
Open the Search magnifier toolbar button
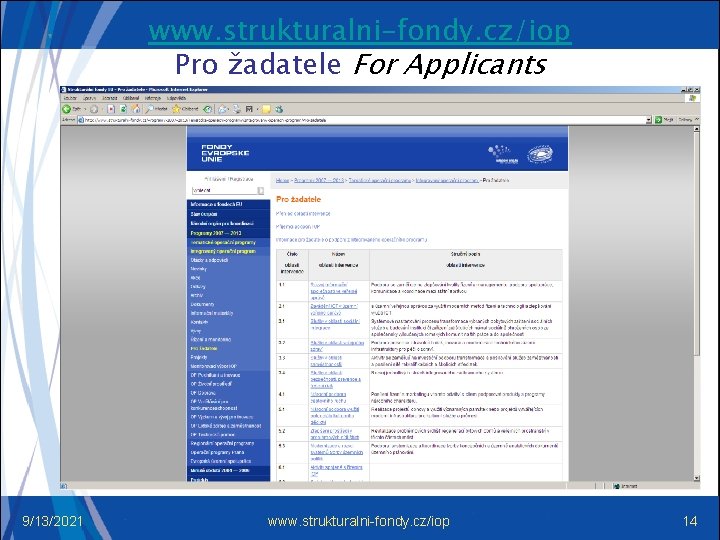click(157, 109)
